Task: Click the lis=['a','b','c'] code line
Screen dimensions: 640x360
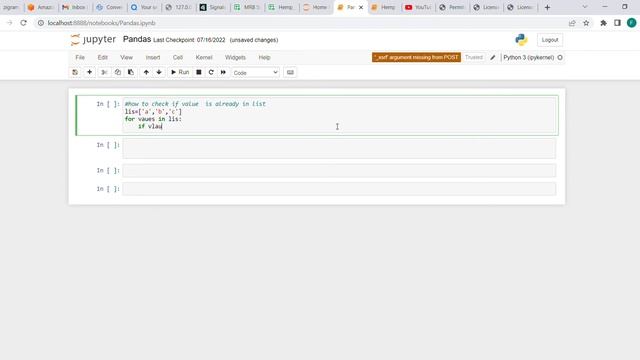Action: [x=153, y=111]
